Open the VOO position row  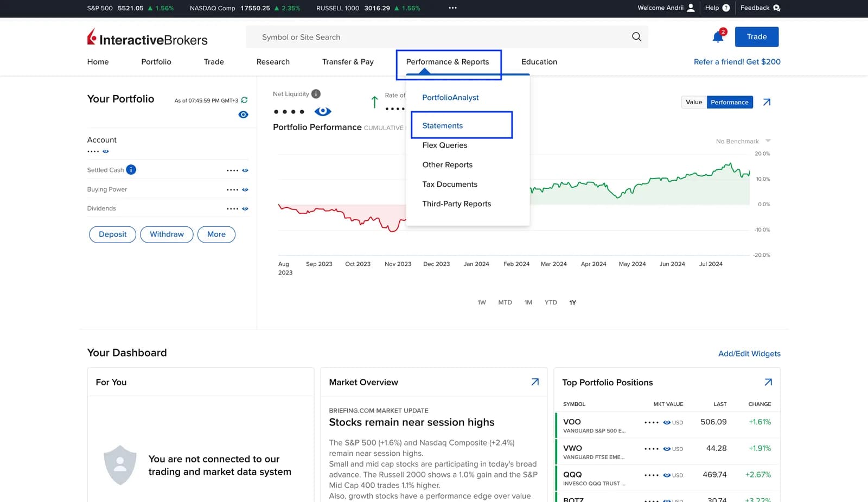click(x=668, y=425)
